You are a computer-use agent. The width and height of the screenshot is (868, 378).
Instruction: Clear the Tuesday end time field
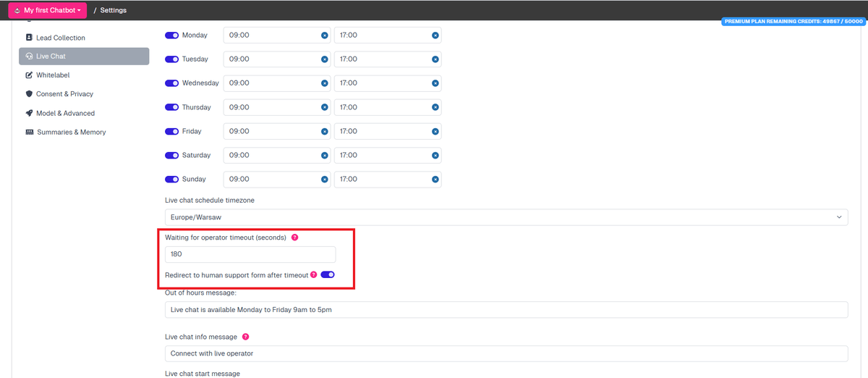click(435, 59)
